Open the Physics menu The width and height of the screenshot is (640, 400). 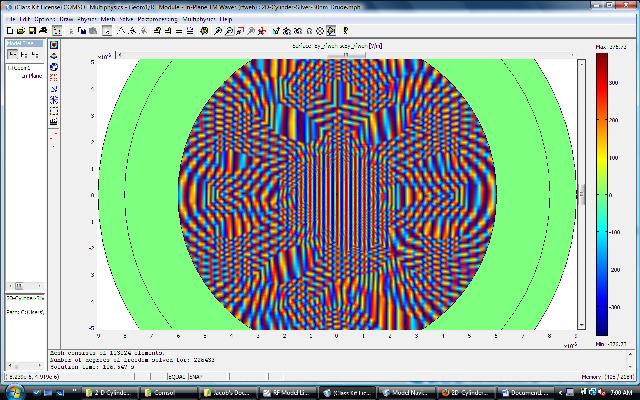click(x=87, y=19)
